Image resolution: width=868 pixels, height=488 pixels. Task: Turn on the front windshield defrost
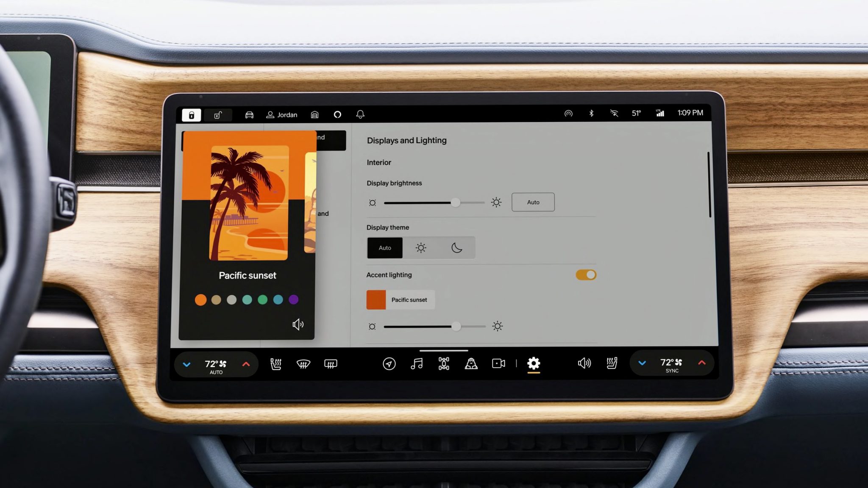point(303,364)
